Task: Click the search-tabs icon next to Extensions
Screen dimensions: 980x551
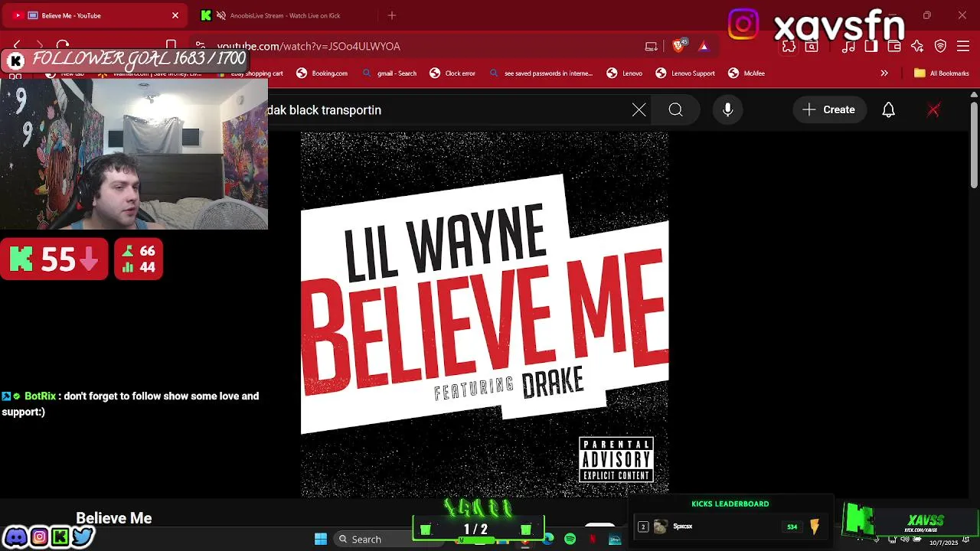Action: [812, 46]
